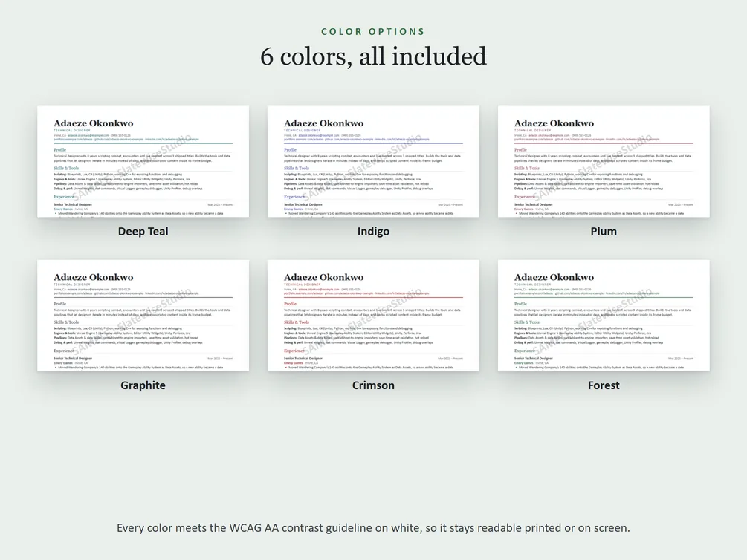
Task: Open the Plum resume thumbnail
Action: tap(604, 161)
